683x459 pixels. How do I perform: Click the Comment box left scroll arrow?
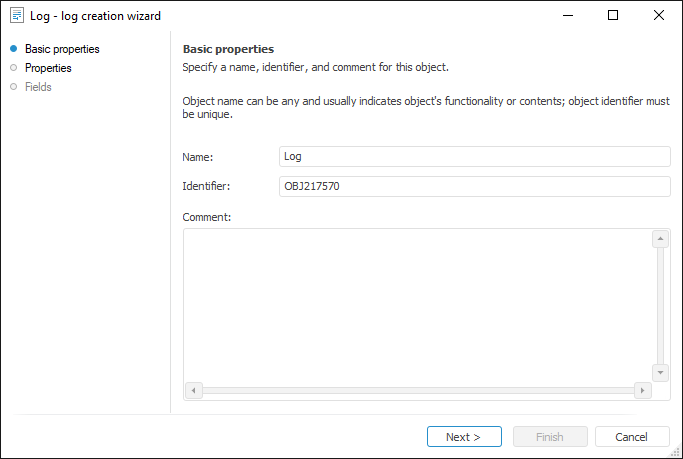[x=194, y=390]
